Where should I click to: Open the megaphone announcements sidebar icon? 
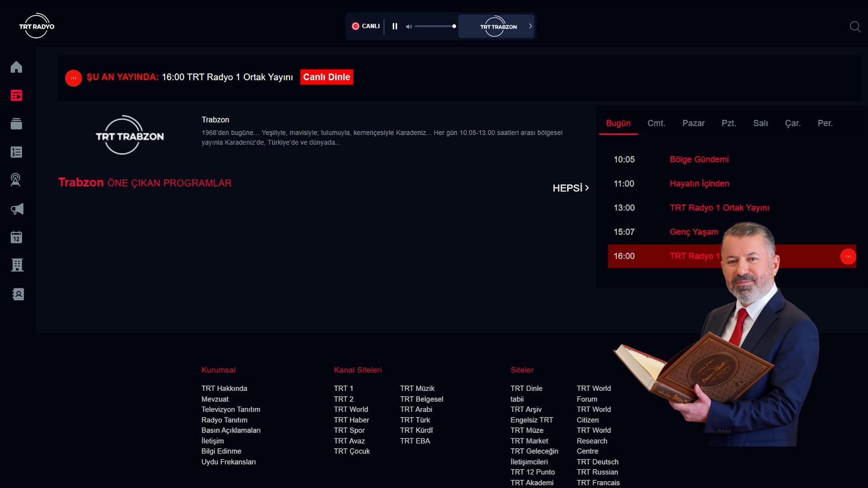16,209
